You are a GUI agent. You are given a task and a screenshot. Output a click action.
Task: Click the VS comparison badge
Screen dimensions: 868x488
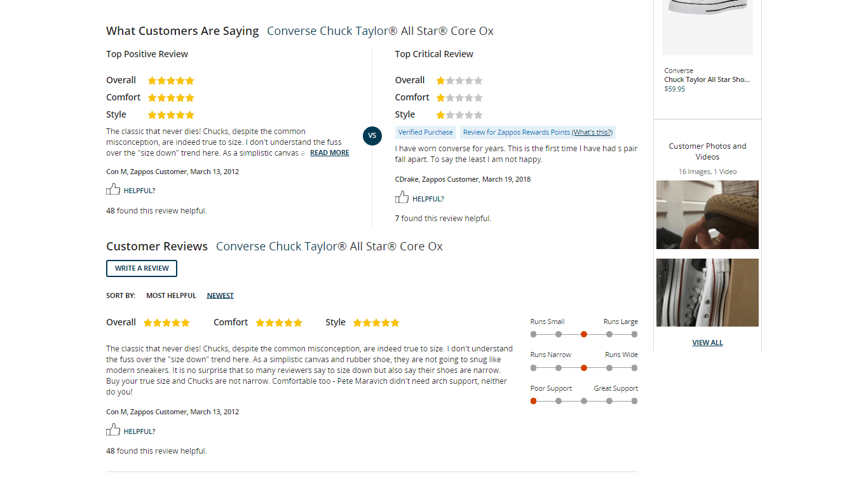click(x=372, y=135)
